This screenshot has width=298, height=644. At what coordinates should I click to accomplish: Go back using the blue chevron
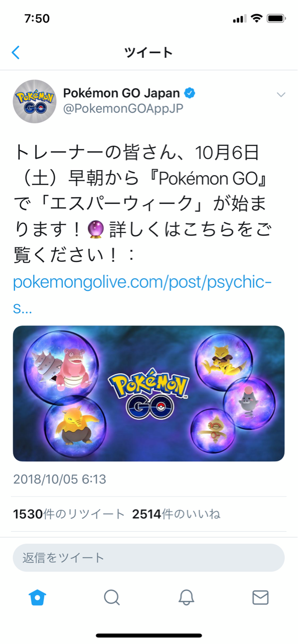coord(16,52)
